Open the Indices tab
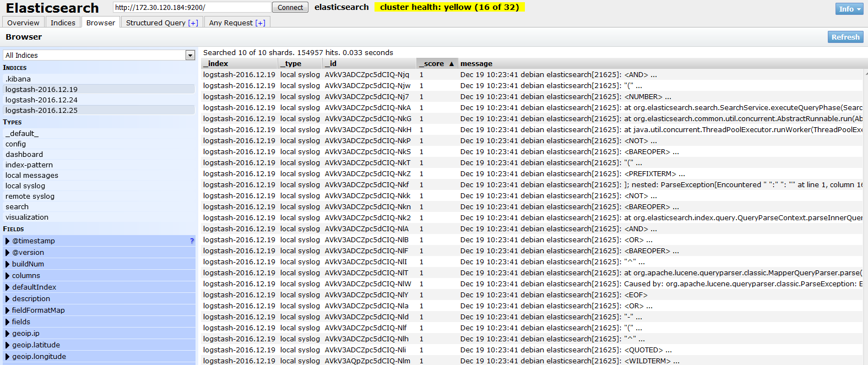 pyautogui.click(x=63, y=23)
